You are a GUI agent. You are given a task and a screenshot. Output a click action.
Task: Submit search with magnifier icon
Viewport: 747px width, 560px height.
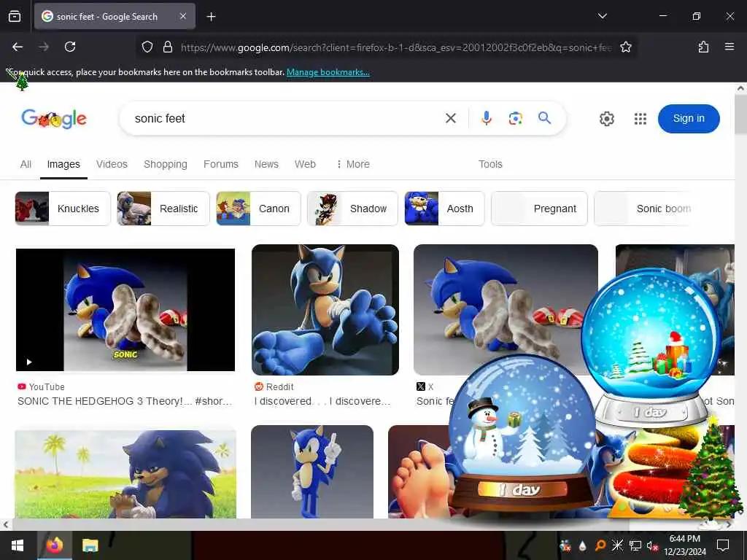(x=544, y=117)
